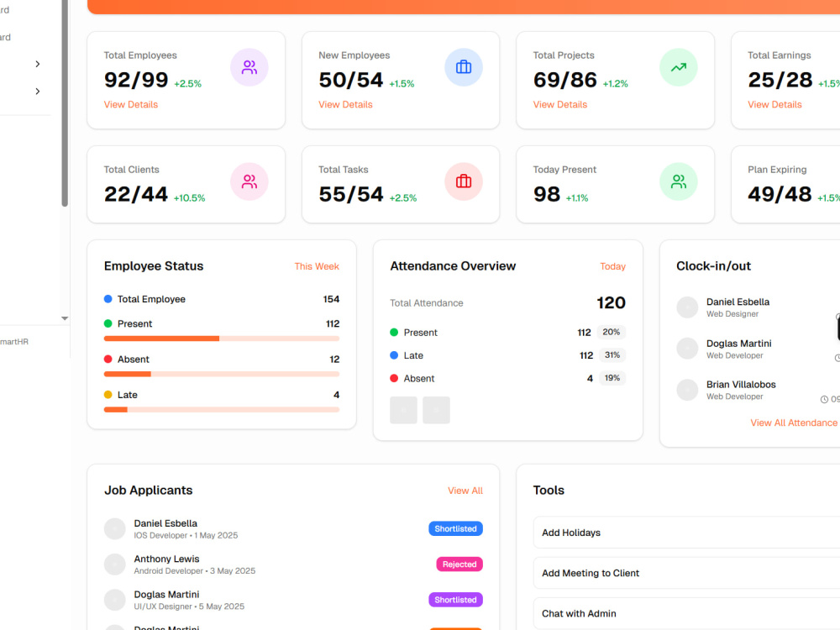The width and height of the screenshot is (840, 630).
Task: Click the 98 Today Present figure
Action: (x=547, y=194)
